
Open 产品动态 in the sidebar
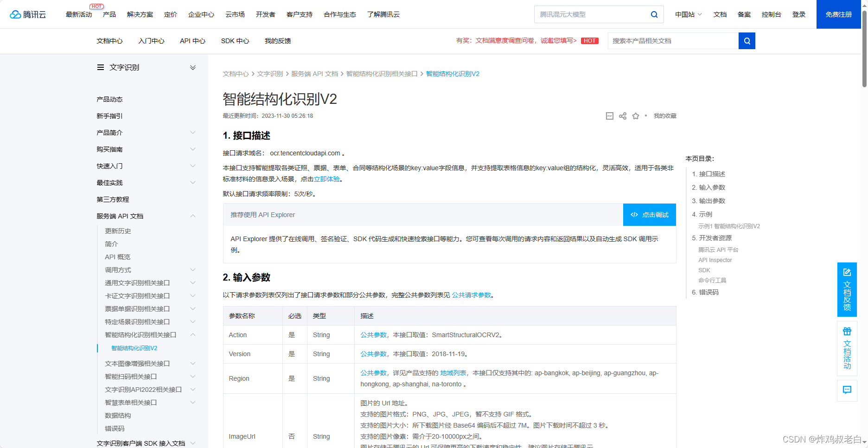tap(109, 99)
